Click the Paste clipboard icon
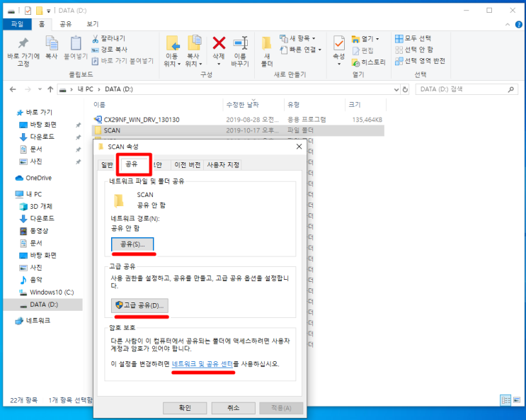This screenshot has width=526, height=420. [x=76, y=43]
